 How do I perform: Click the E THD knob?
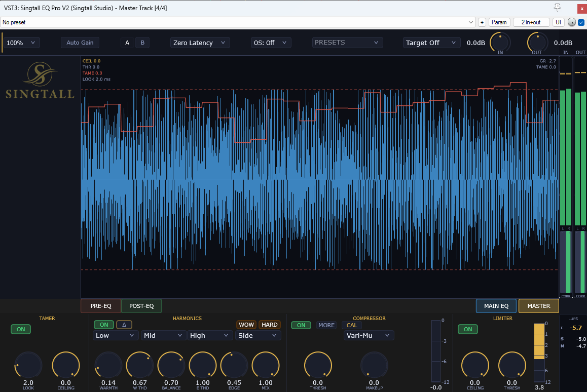tap(203, 365)
